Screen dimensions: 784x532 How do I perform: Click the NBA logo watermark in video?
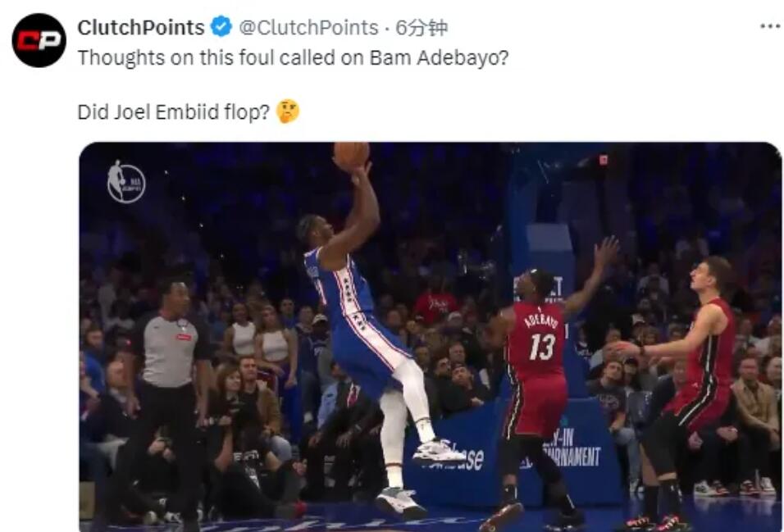tap(126, 181)
